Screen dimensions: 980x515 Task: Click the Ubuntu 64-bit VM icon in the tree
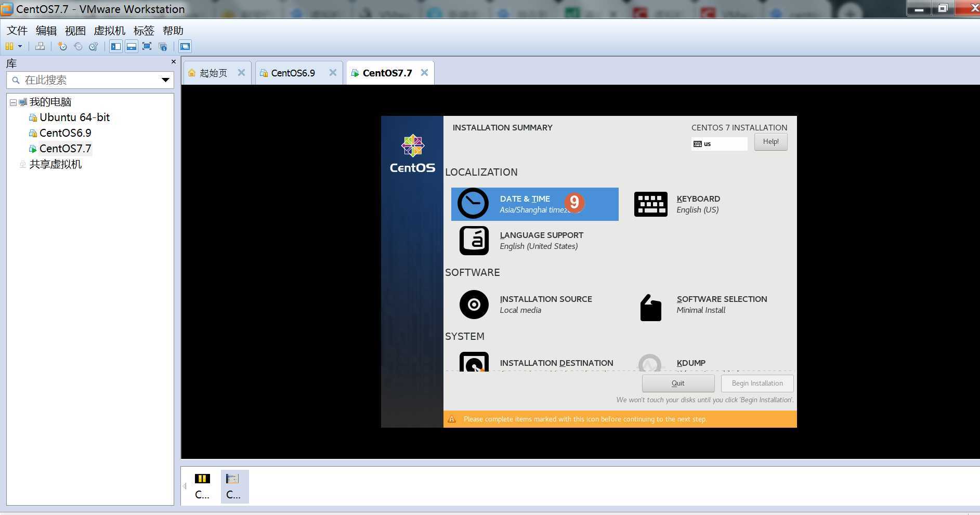(33, 118)
